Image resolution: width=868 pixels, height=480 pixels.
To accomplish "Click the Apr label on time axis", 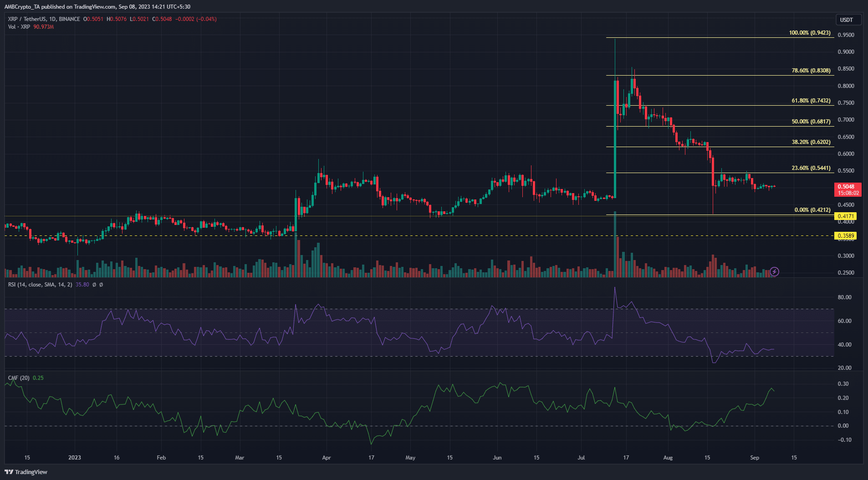I will (327, 458).
